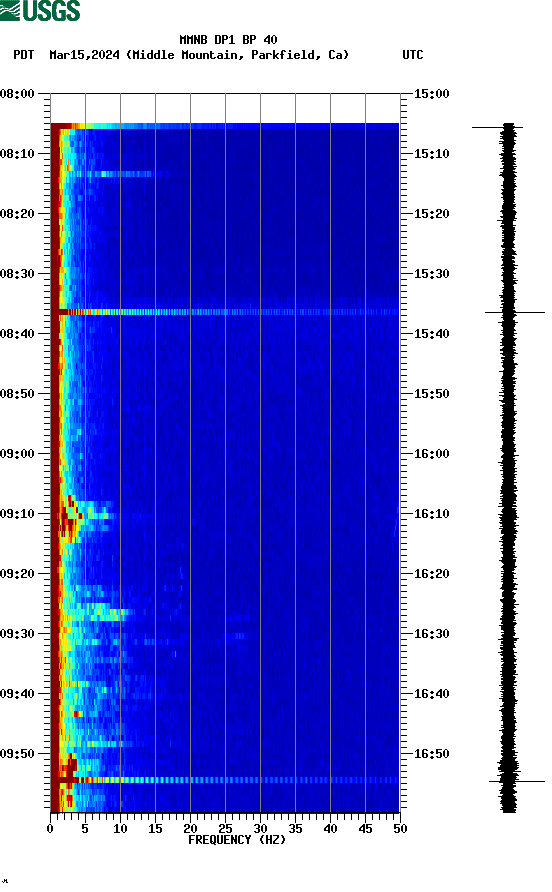Click the 20 Hz frequency tick label
The height and width of the screenshot is (892, 552).
coord(190,829)
